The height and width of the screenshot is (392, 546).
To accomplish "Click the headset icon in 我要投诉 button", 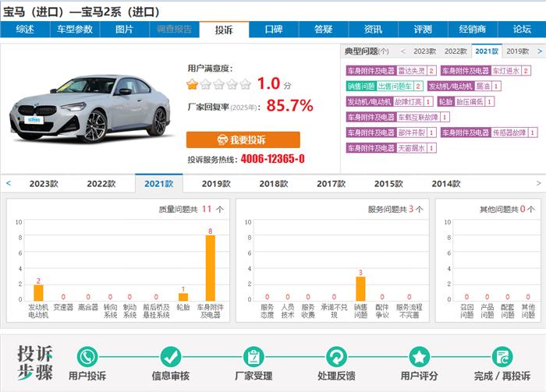I will point(222,139).
